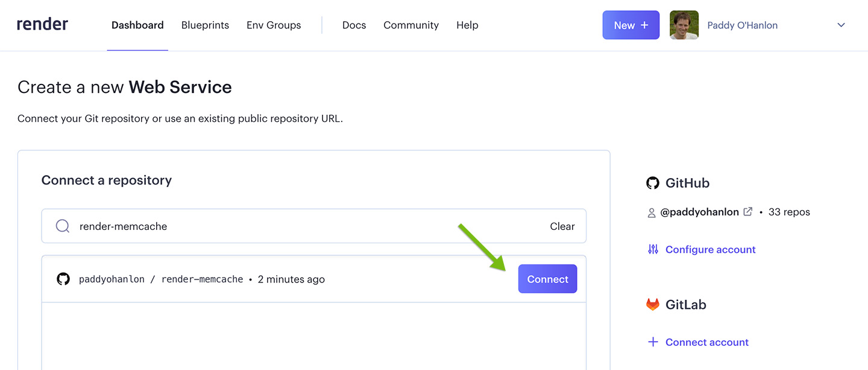Visit the Community page
868x370 pixels.
pyautogui.click(x=411, y=25)
